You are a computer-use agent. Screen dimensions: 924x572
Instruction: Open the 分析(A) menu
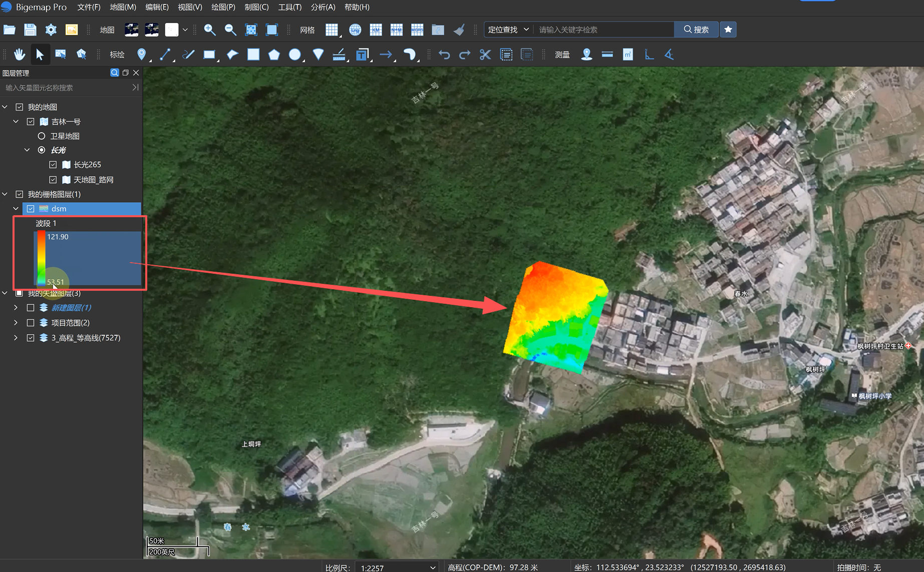(x=323, y=7)
